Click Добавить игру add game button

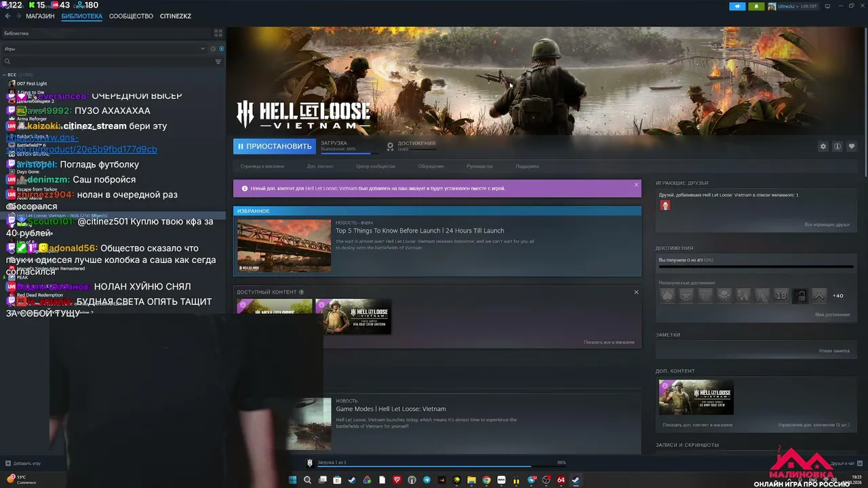[23, 464]
